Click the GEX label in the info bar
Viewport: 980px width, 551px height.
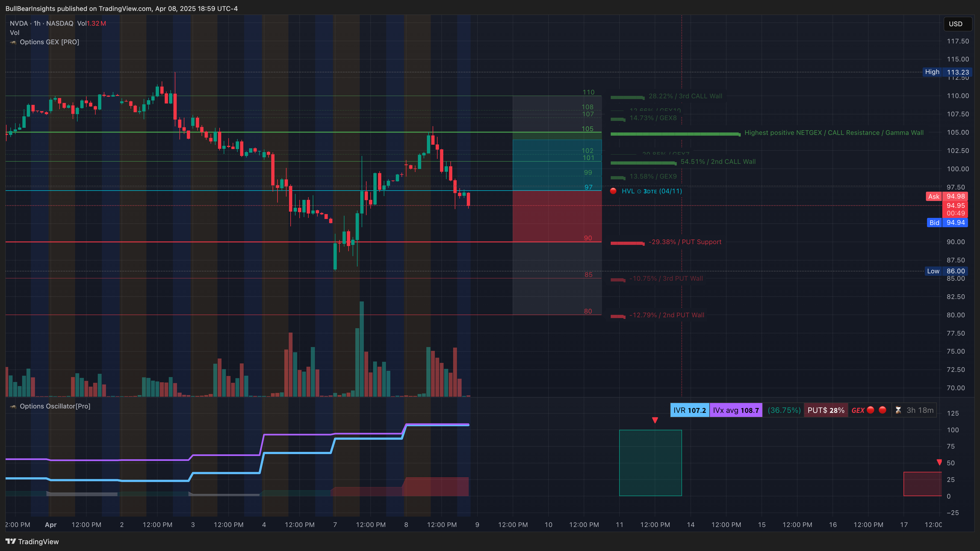(x=858, y=410)
